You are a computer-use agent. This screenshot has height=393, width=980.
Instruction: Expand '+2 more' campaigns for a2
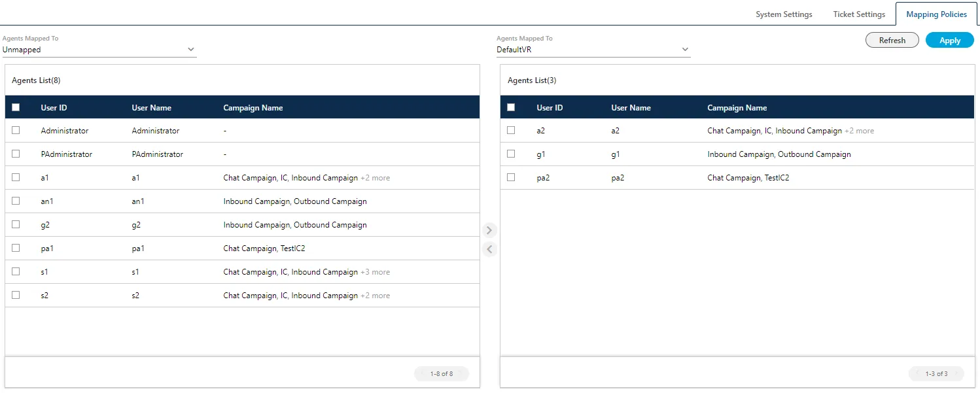click(859, 131)
